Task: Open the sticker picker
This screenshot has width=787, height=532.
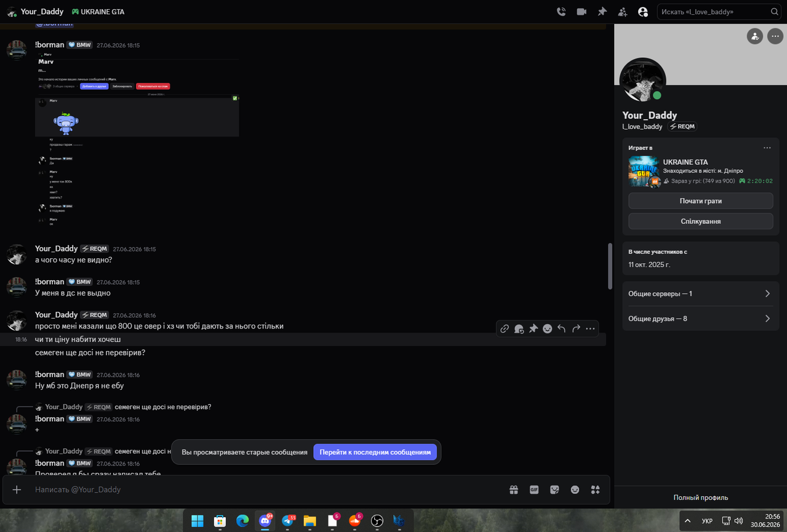Action: click(554, 490)
